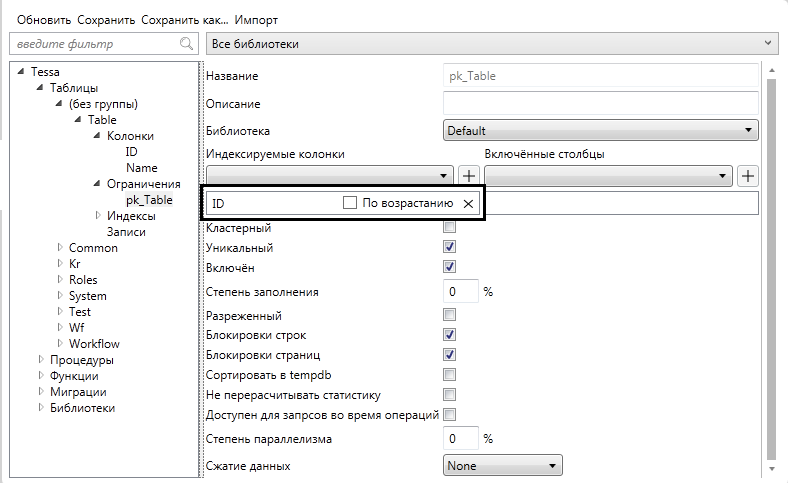Click the Описание input field
The width and height of the screenshot is (788, 483).
point(600,103)
